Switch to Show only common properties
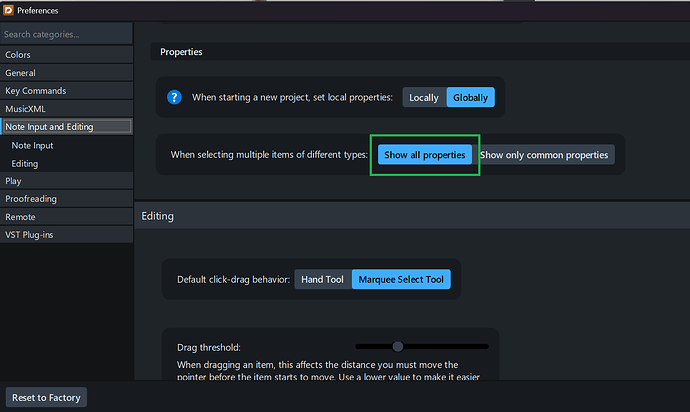 pos(545,155)
